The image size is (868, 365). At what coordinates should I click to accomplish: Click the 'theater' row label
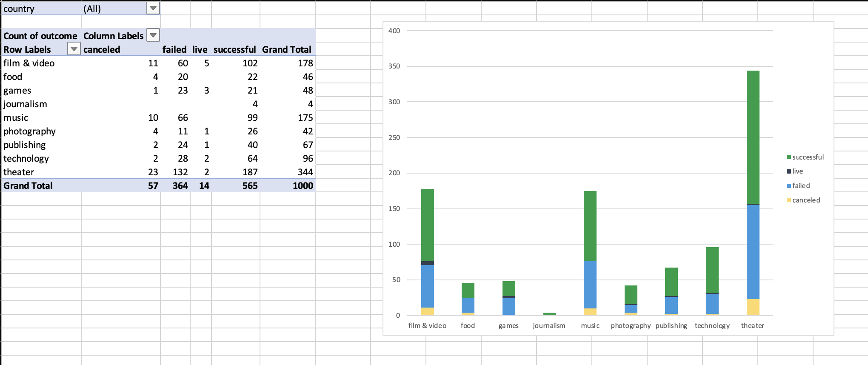click(19, 172)
